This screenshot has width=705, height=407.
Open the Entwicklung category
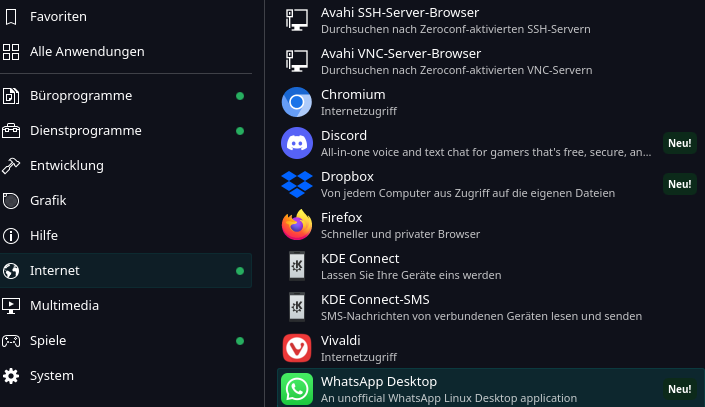(x=67, y=166)
